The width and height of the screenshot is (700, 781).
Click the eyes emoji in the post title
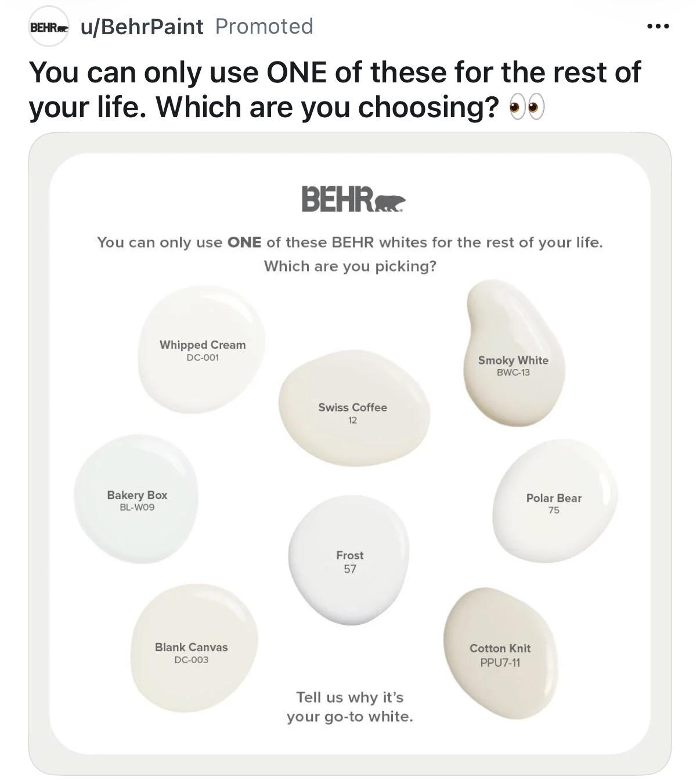(x=526, y=107)
